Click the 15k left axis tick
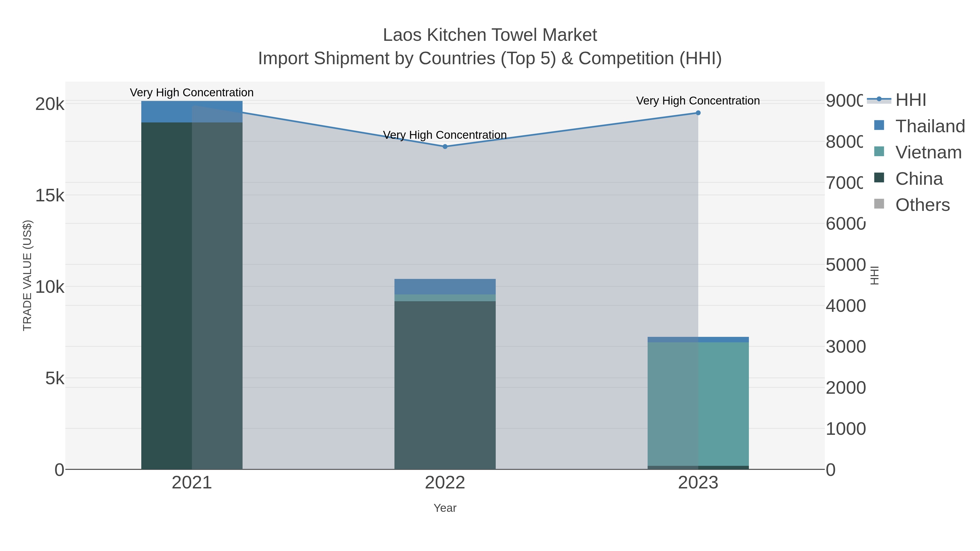The width and height of the screenshot is (980, 551). 50,195
